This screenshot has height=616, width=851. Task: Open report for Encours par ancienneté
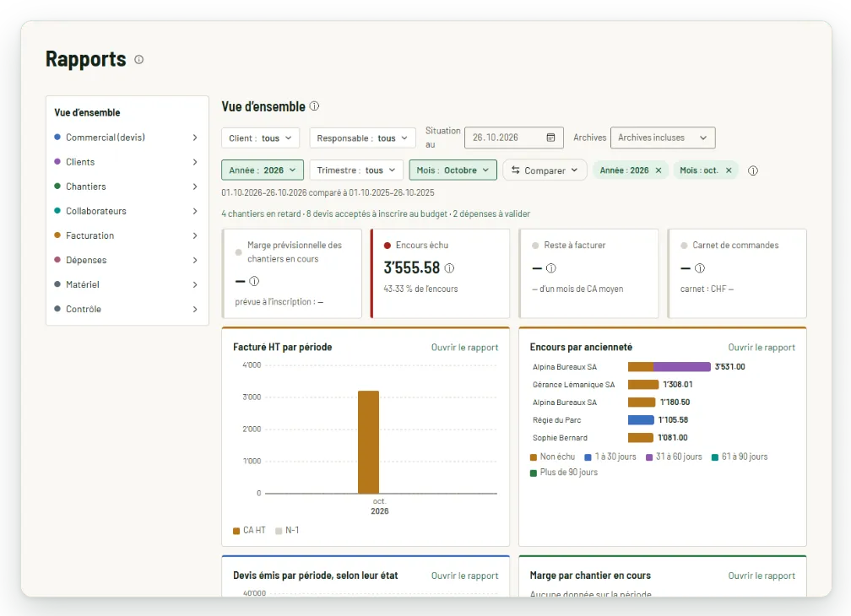tap(762, 348)
